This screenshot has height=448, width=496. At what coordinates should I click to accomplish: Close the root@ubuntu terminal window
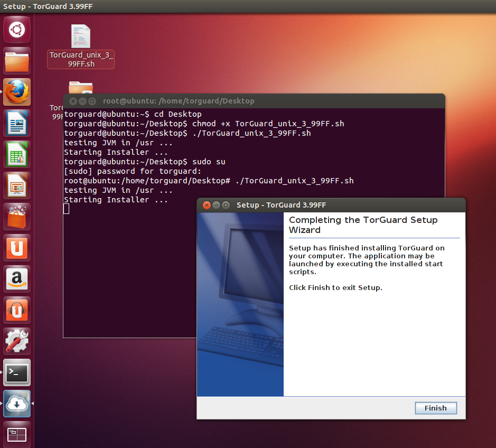(x=73, y=101)
